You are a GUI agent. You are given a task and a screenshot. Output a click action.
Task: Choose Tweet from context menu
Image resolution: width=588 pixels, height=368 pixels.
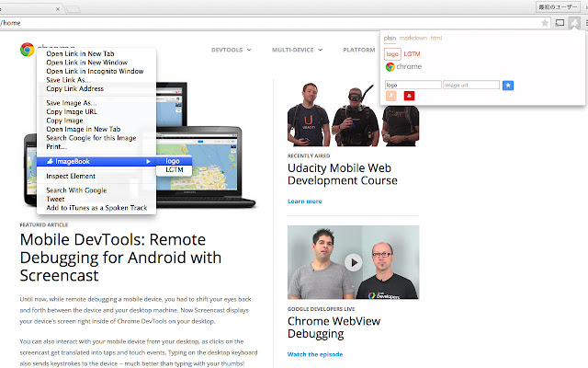[96, 199]
